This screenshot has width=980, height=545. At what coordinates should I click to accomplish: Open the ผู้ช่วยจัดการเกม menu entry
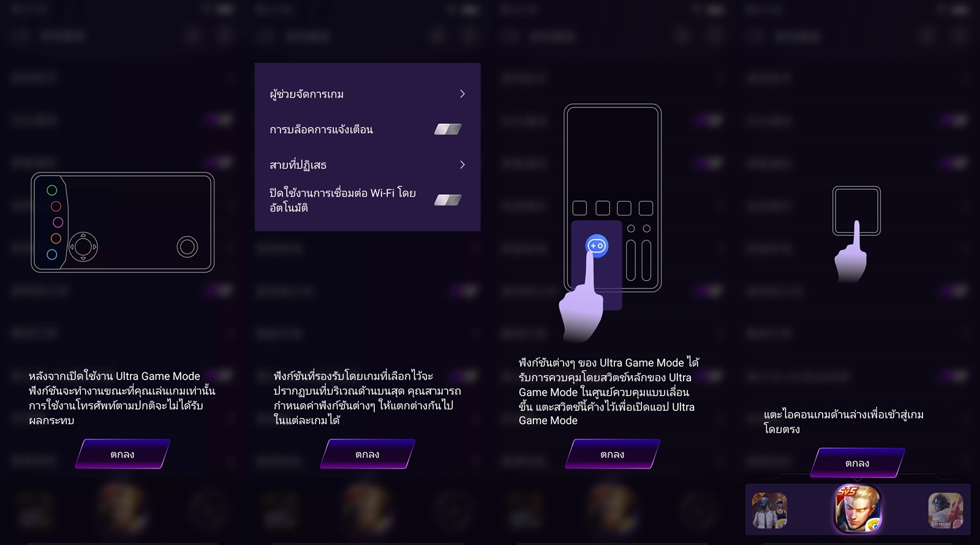pyautogui.click(x=367, y=94)
